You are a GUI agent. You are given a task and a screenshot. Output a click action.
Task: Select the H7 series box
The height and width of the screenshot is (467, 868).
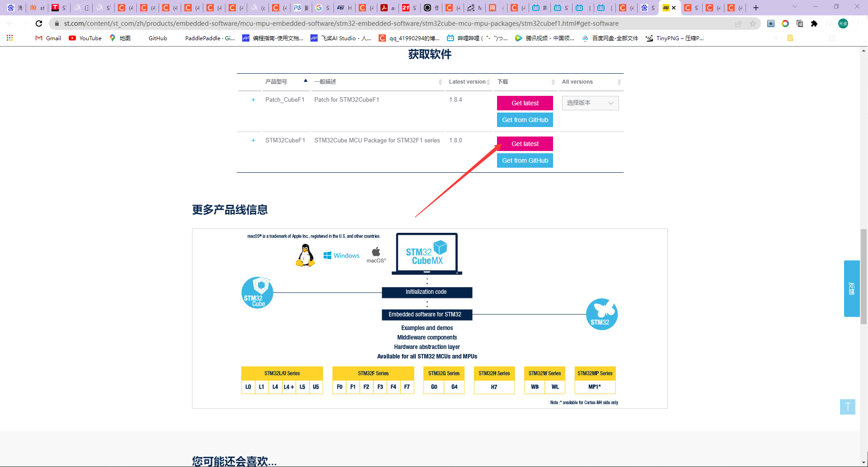coord(494,387)
